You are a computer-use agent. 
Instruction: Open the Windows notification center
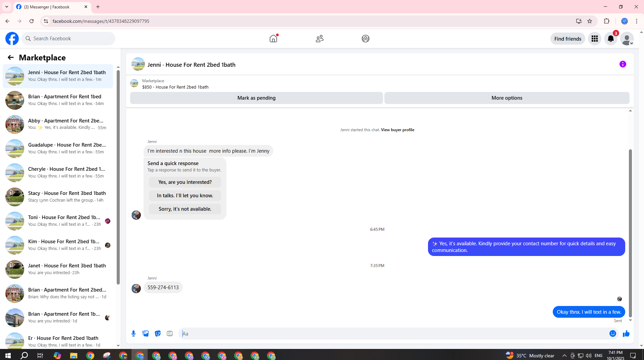point(633,356)
